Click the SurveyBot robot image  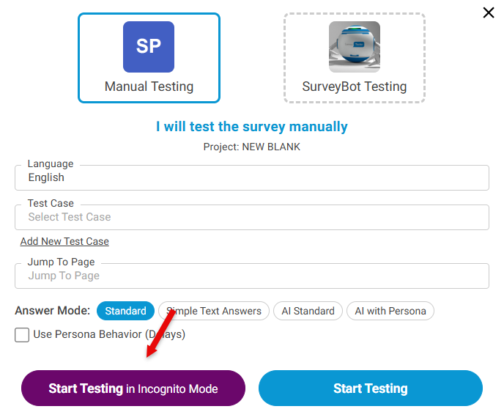(355, 47)
